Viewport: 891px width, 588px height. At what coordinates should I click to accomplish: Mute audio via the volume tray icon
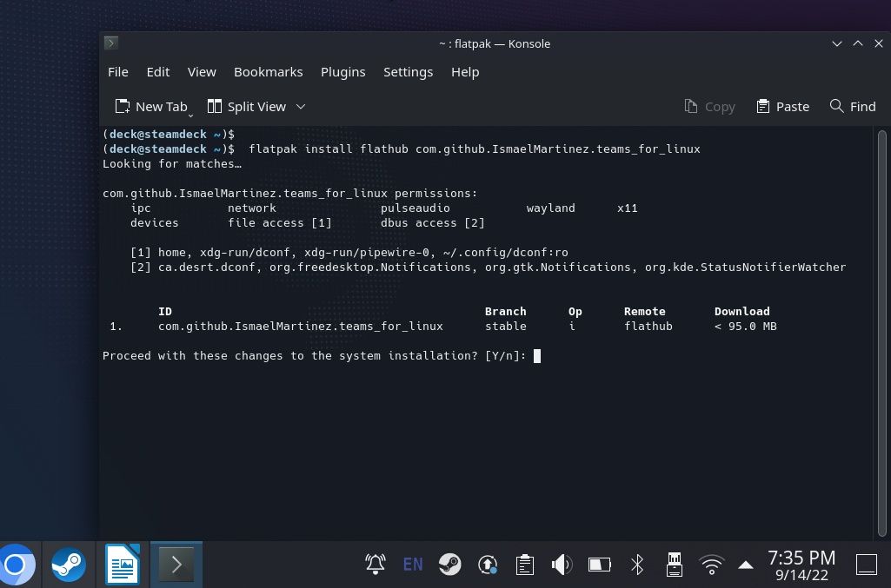tap(562, 565)
